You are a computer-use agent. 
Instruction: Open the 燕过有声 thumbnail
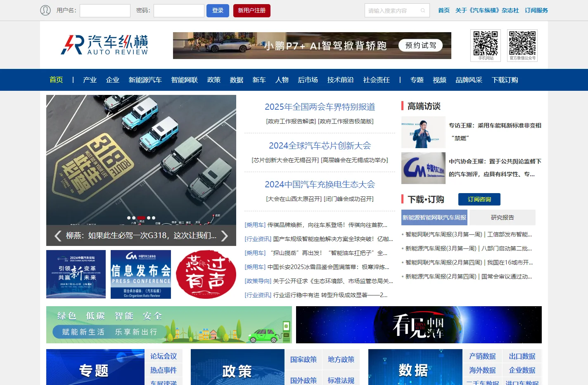(x=206, y=274)
